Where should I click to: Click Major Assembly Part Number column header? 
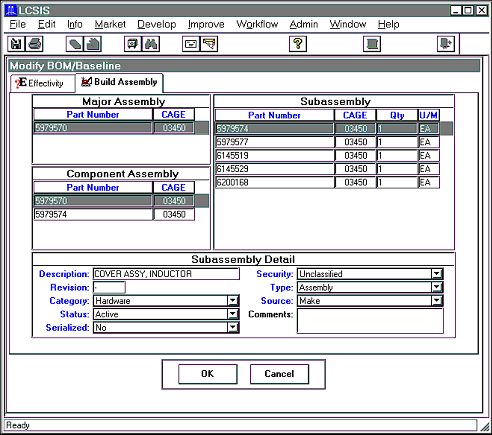[93, 115]
